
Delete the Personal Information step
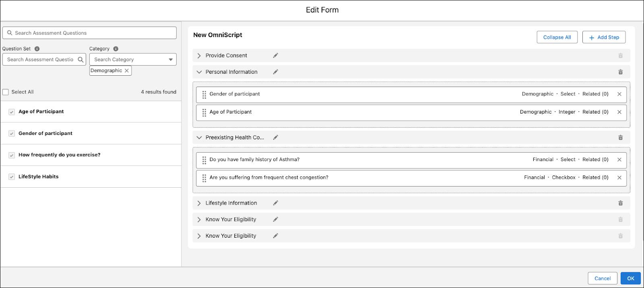pos(620,72)
